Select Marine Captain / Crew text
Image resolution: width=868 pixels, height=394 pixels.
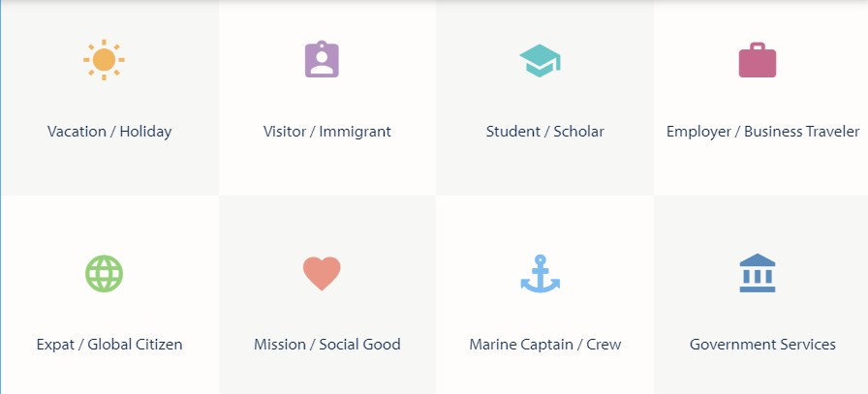pos(544,345)
